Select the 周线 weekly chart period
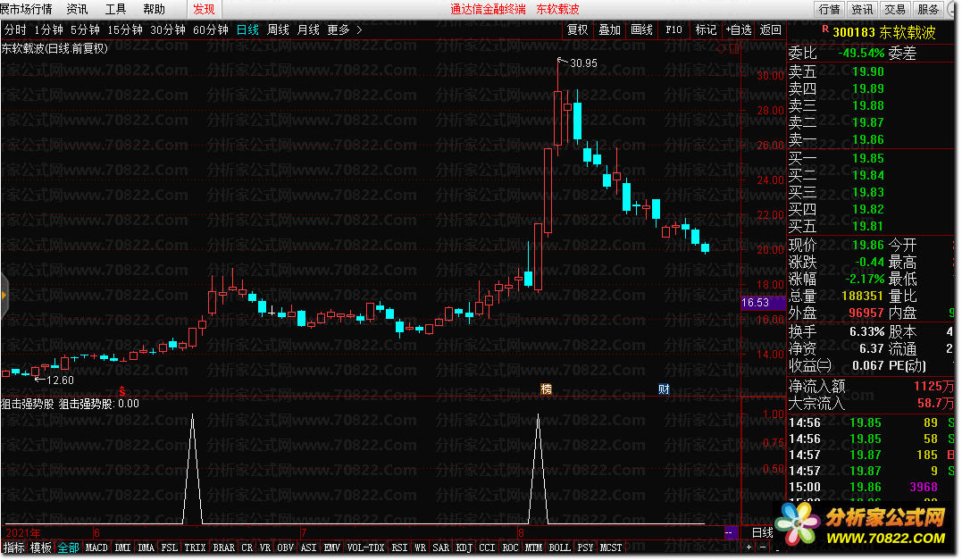The width and height of the screenshot is (962, 560). click(278, 29)
